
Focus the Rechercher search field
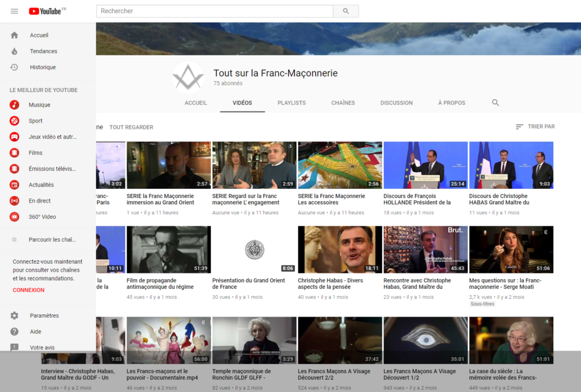tap(214, 11)
